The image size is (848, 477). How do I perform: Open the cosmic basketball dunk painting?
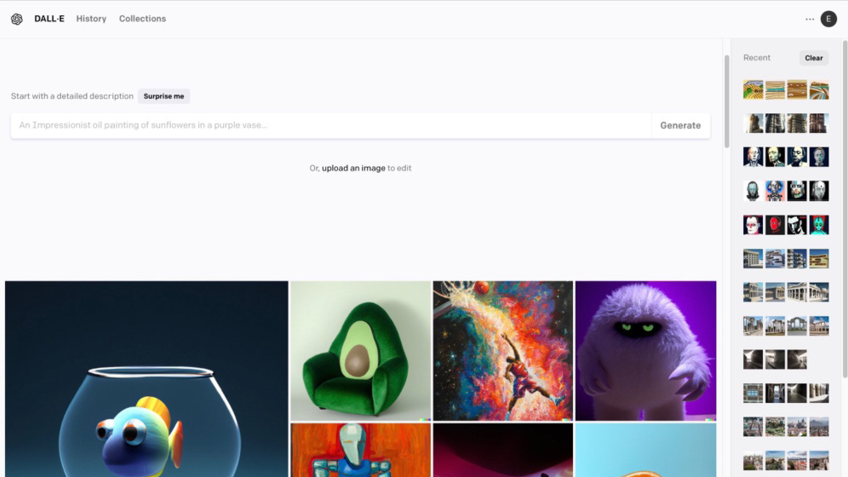tap(503, 350)
